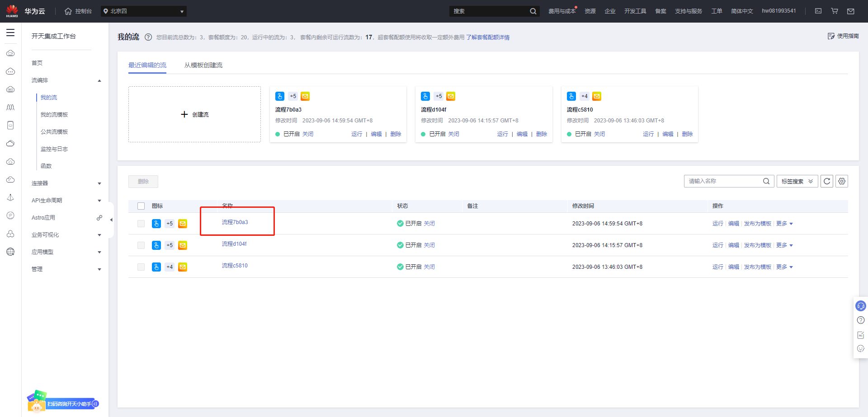Open the feedback edit note icon
This screenshot has width=868, height=417.
click(x=861, y=335)
